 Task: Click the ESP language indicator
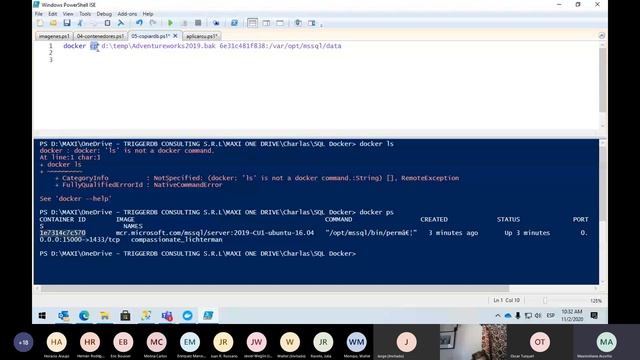tap(551, 316)
